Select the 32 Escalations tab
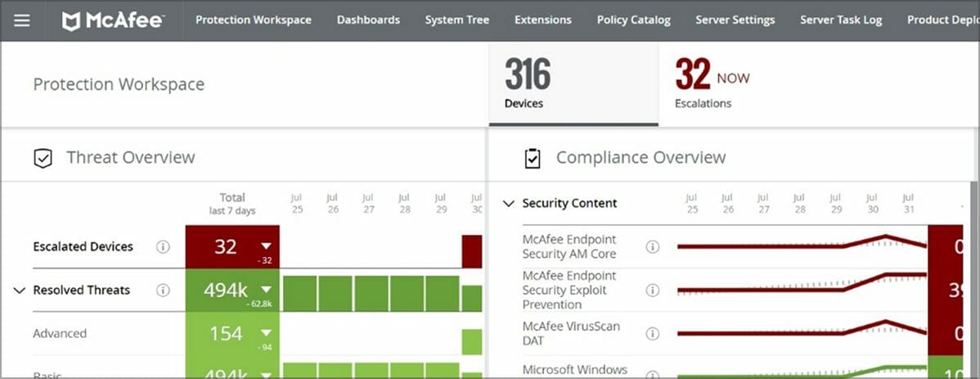This screenshot has width=980, height=379. point(713,83)
